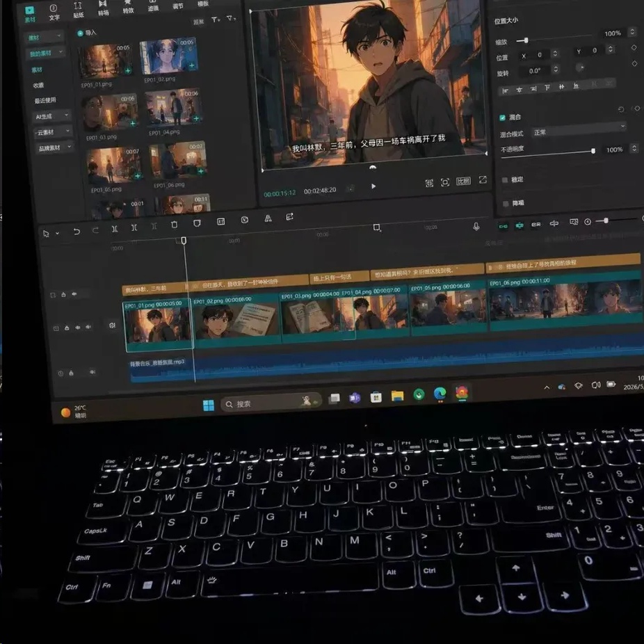
Task: Add EP01_02.png to the timeline with plus
Action: (192, 65)
